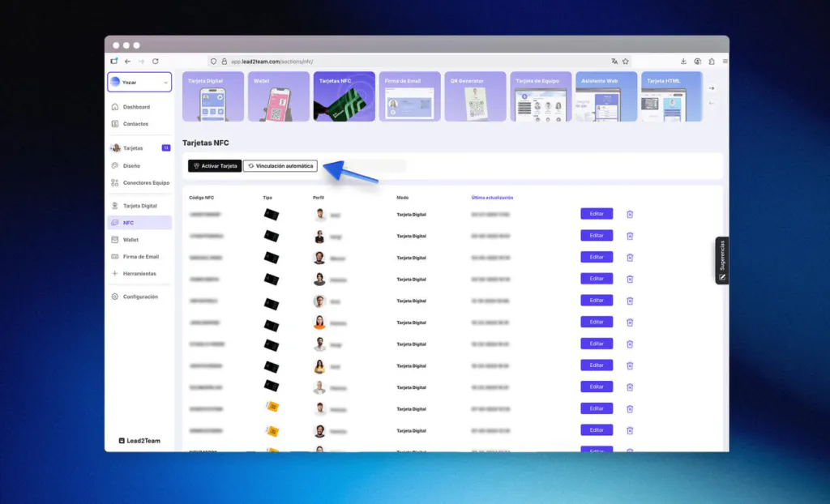Click the Vinculación automática button
The width and height of the screenshot is (830, 504).
pos(280,166)
